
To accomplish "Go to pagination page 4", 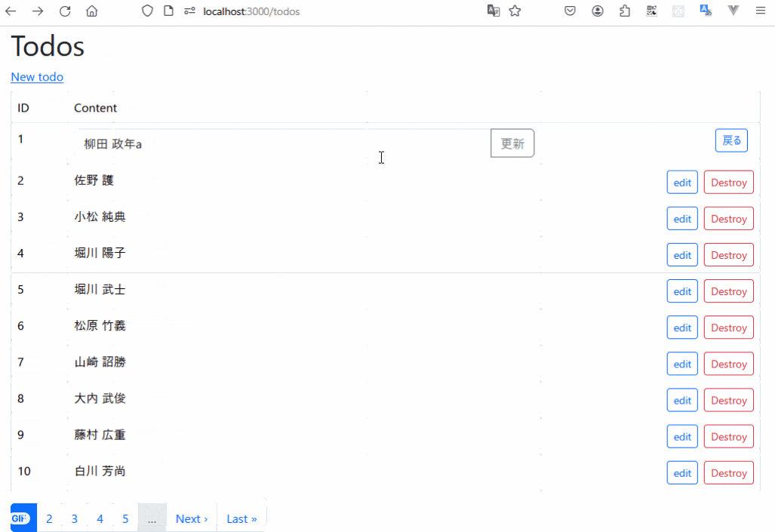I will coord(100,518).
